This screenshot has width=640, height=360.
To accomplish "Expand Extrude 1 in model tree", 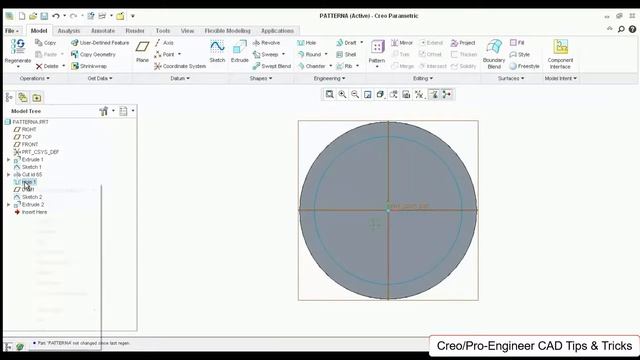I will click(x=9, y=160).
